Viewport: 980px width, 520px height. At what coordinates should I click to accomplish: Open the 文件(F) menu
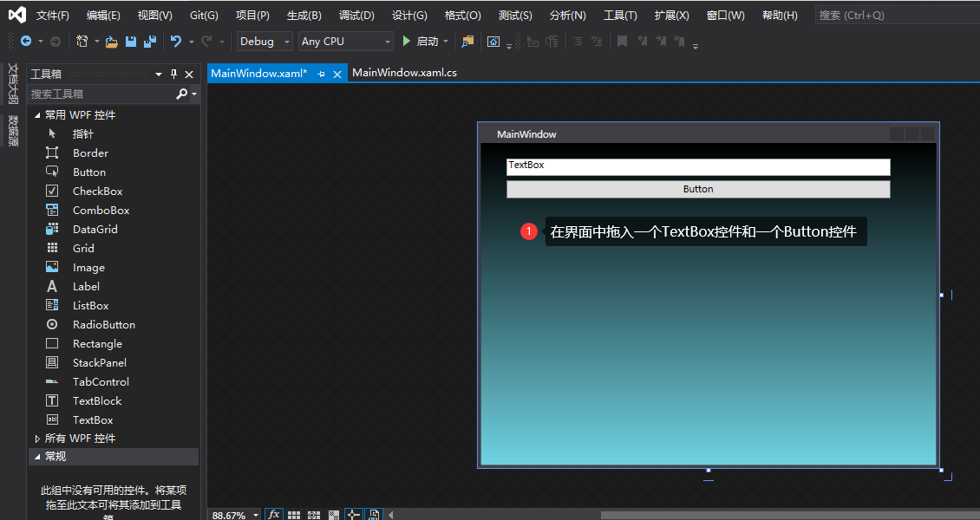(53, 15)
